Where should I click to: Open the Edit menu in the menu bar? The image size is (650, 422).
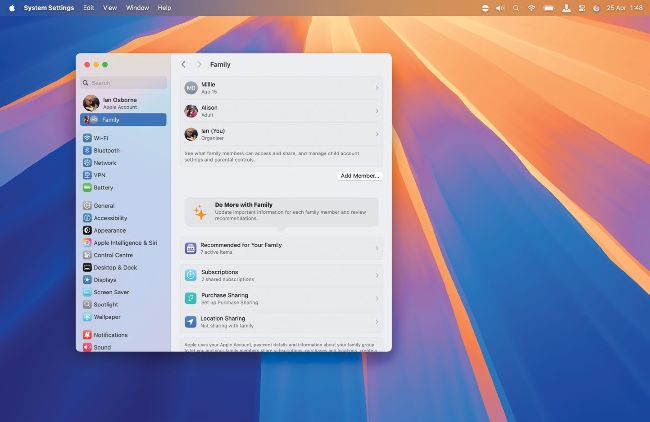point(89,7)
